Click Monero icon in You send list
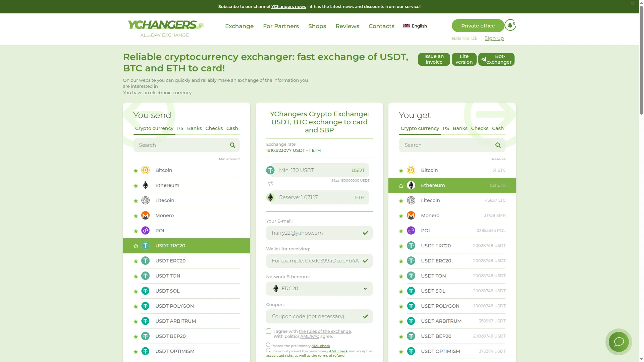Image resolution: width=644 pixels, height=362 pixels. [x=145, y=216]
